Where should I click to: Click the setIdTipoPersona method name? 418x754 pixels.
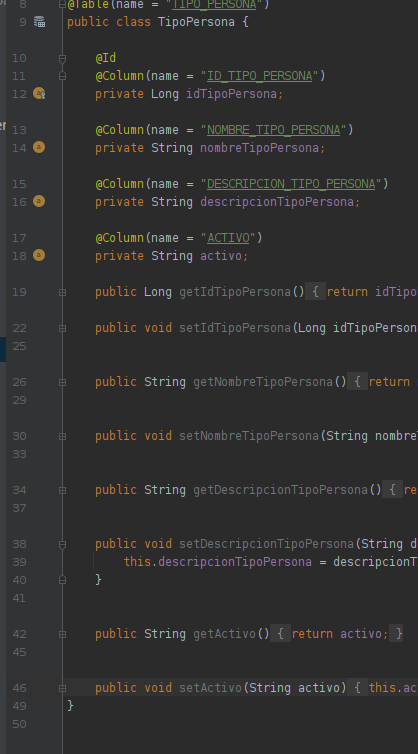point(235,328)
